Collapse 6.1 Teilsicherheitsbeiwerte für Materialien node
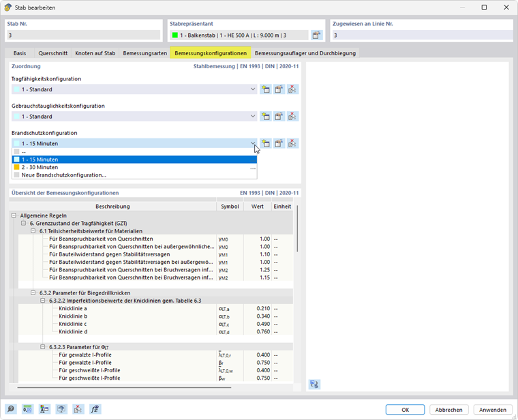Screen dimensions: 518x420 (x=33, y=231)
